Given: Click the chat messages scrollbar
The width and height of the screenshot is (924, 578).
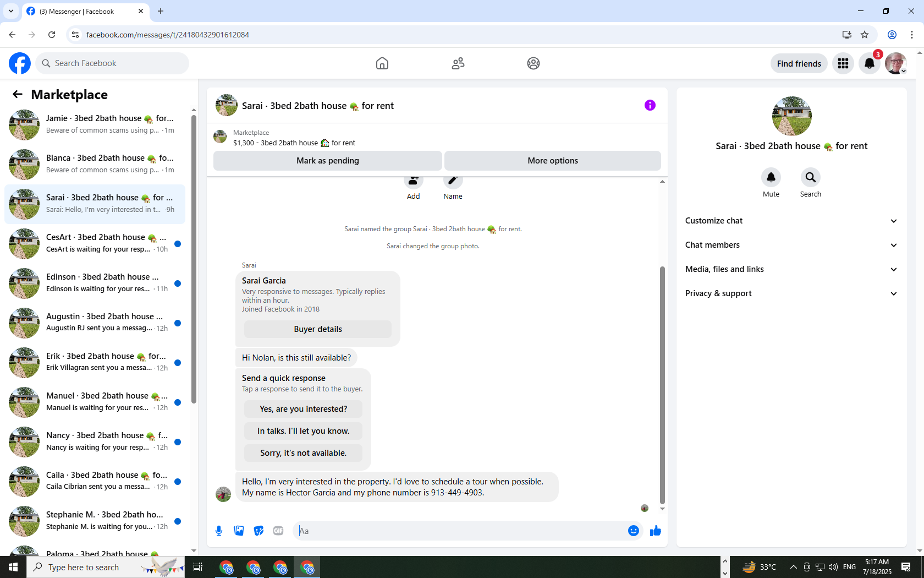Looking at the screenshot, I should click(662, 385).
